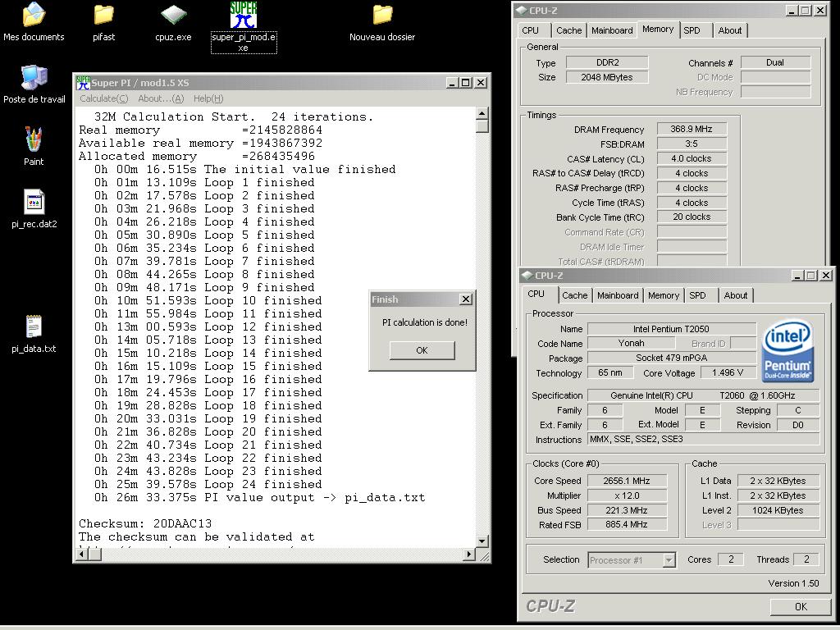840x630 pixels.
Task: Select the super_pi_mod.exe desktop icon
Action: pos(243,27)
